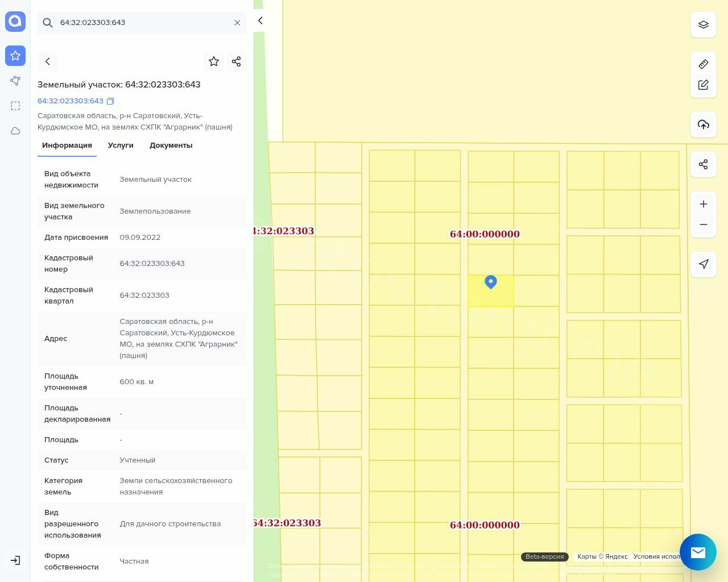Collapse the information side panel

click(x=260, y=21)
